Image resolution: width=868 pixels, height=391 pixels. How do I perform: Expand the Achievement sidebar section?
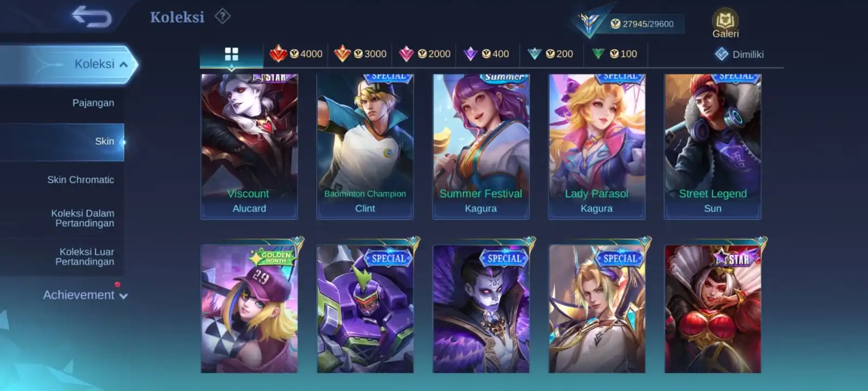(85, 295)
